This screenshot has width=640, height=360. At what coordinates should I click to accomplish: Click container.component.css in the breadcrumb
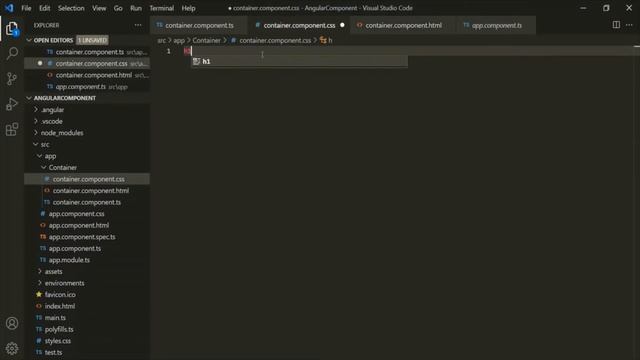coord(275,40)
